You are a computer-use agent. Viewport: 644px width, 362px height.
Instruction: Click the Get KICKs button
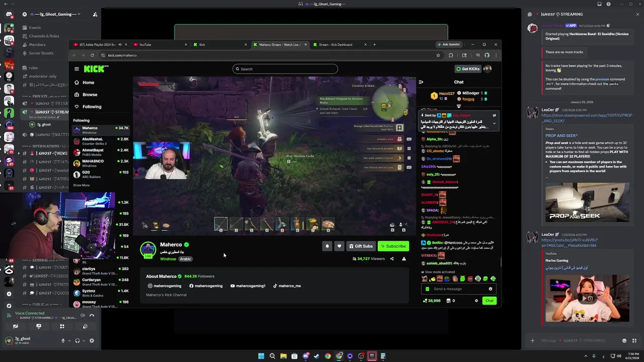pos(468,69)
